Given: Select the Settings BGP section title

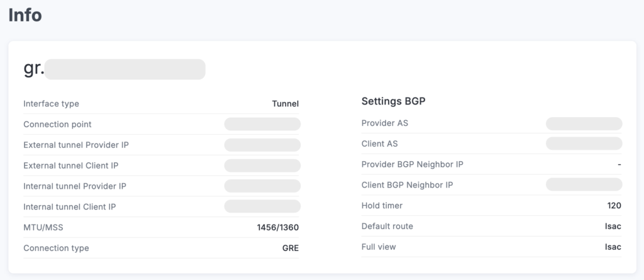Looking at the screenshot, I should [394, 101].
